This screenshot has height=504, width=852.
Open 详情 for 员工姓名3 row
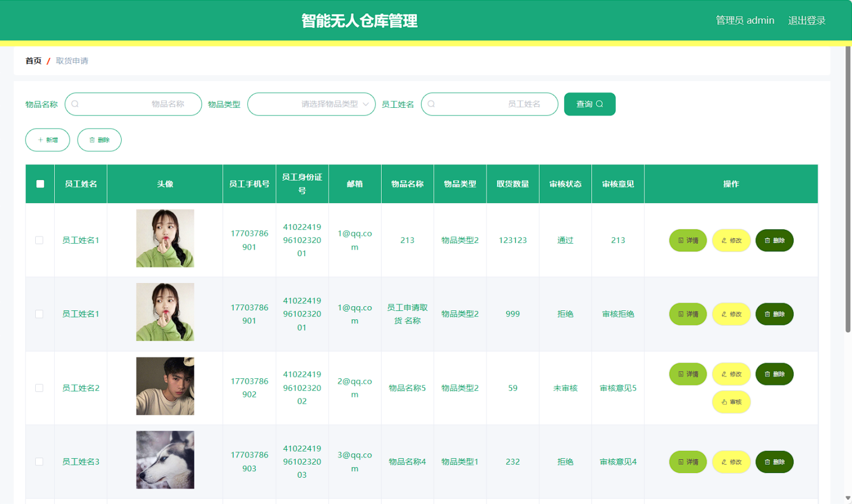tap(687, 462)
